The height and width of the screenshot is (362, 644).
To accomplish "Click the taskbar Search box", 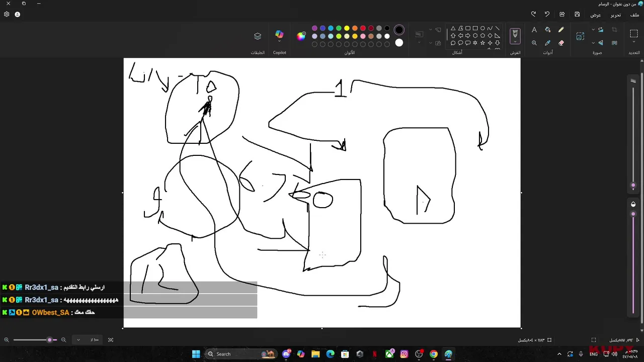I will [242, 354].
